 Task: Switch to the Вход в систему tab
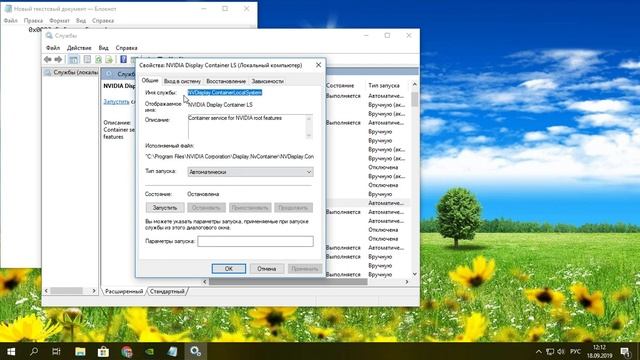[182, 81]
